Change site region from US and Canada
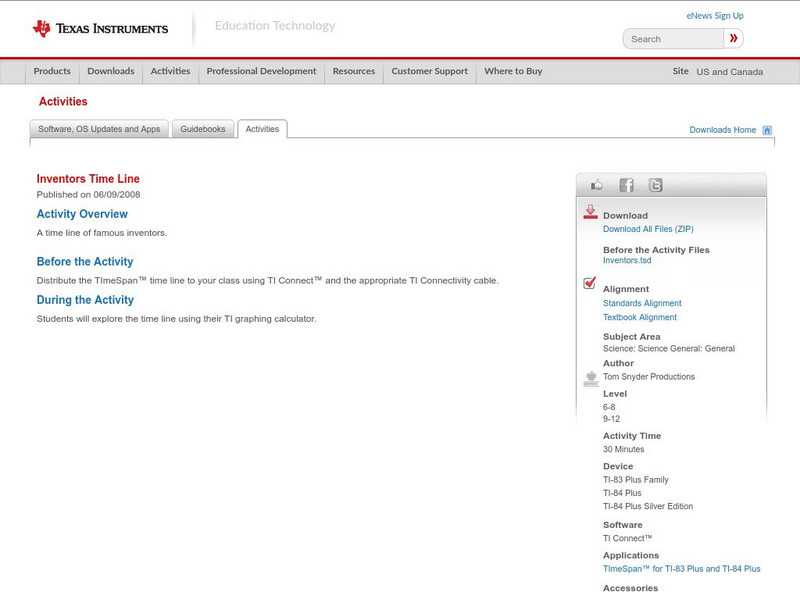The height and width of the screenshot is (592, 800). [729, 72]
